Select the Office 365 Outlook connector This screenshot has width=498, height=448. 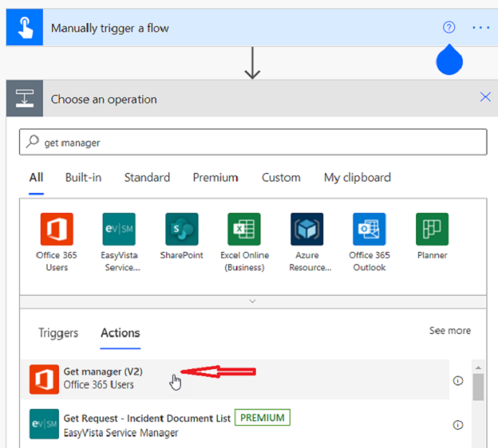point(369,242)
